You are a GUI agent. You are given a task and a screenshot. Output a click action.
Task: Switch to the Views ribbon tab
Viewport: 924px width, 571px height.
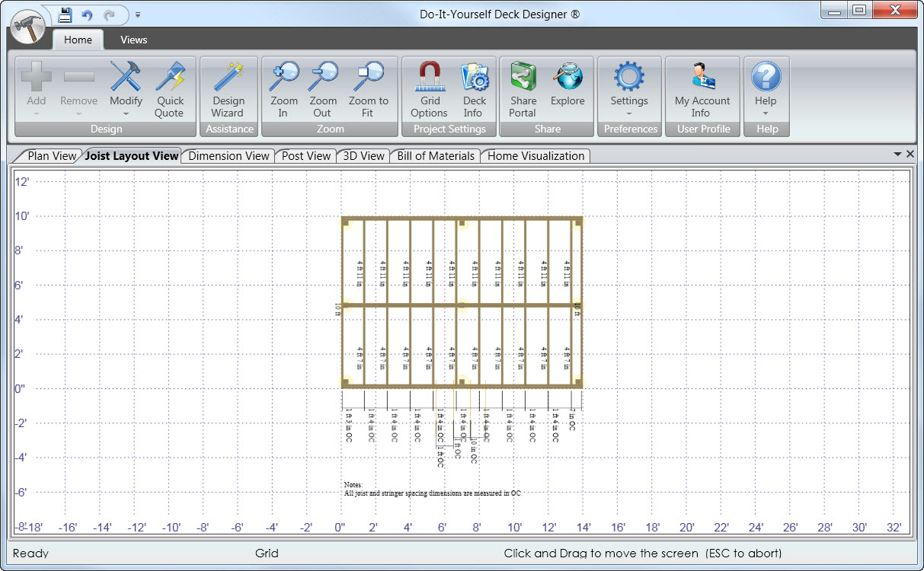coord(133,40)
